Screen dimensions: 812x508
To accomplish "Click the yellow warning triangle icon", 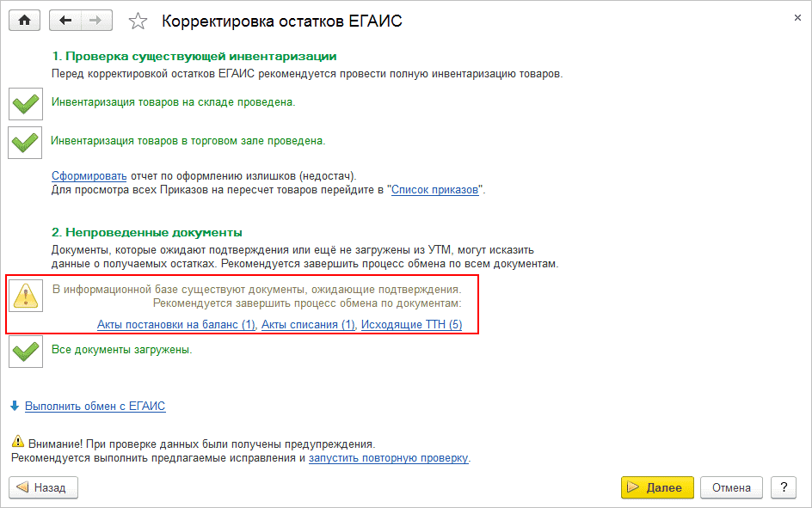I will [26, 296].
